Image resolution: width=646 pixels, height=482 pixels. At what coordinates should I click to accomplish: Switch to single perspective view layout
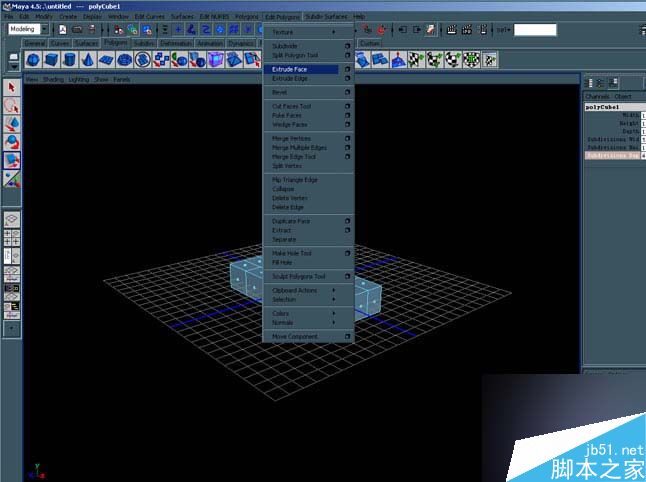click(12, 219)
